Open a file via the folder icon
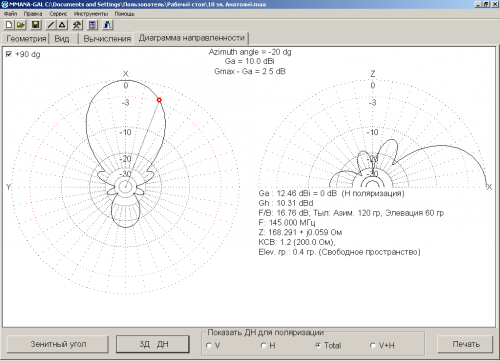 (x=21, y=25)
